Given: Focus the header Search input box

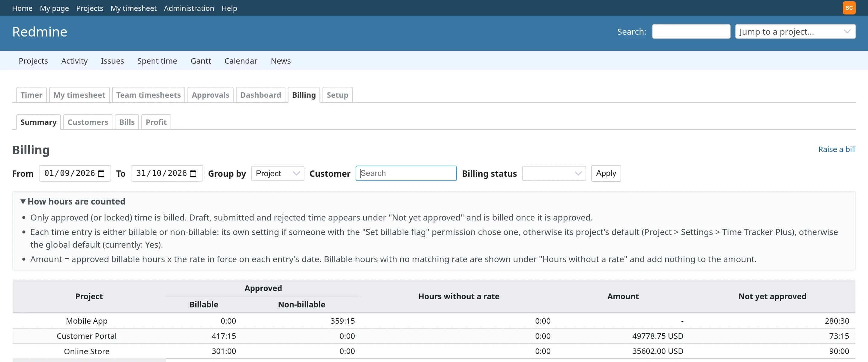Looking at the screenshot, I should coord(691,31).
